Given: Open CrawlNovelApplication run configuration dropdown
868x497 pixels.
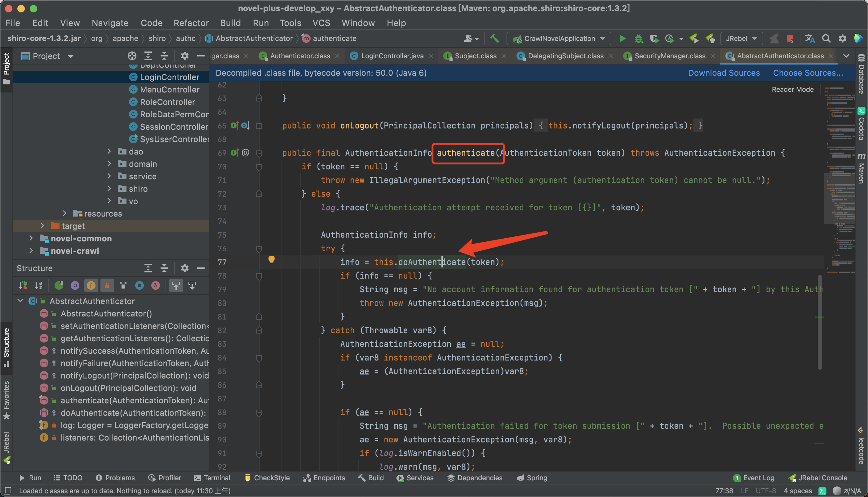Looking at the screenshot, I should 559,38.
